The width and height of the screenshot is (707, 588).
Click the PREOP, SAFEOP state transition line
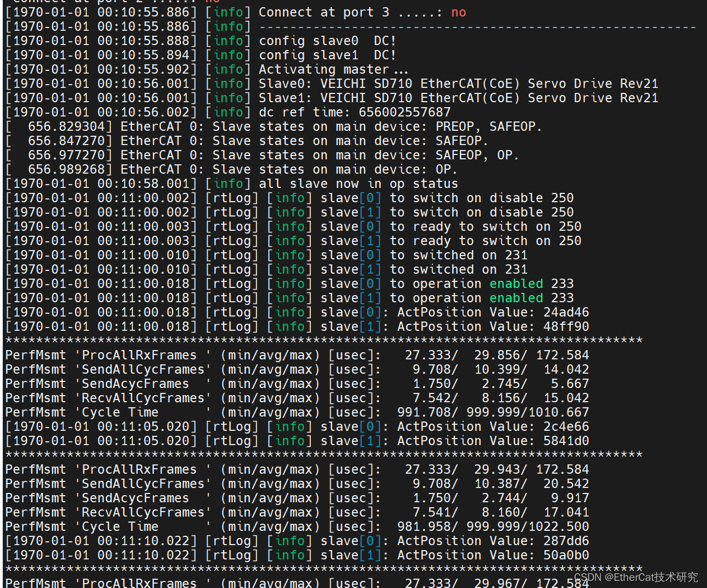click(330, 126)
